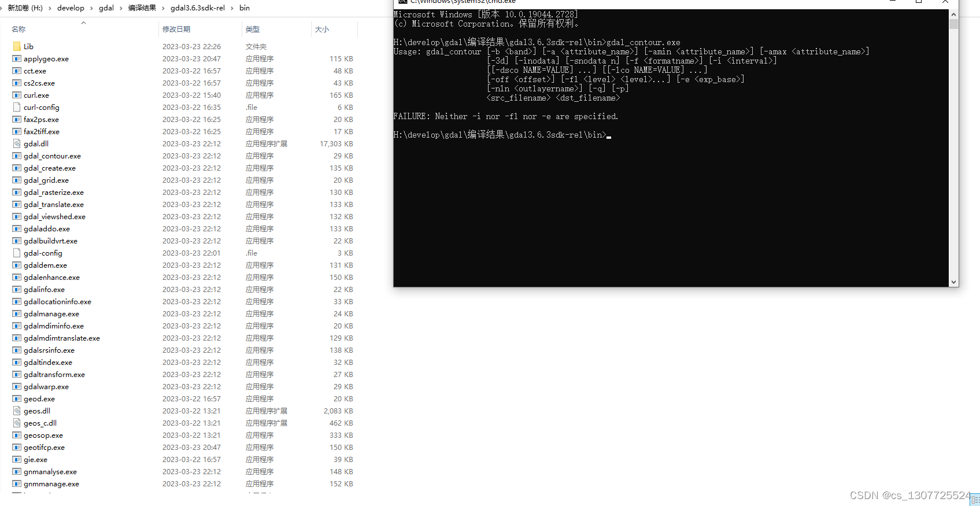980x506 pixels.
Task: Select gdalenhance.exe file name
Action: pos(51,278)
